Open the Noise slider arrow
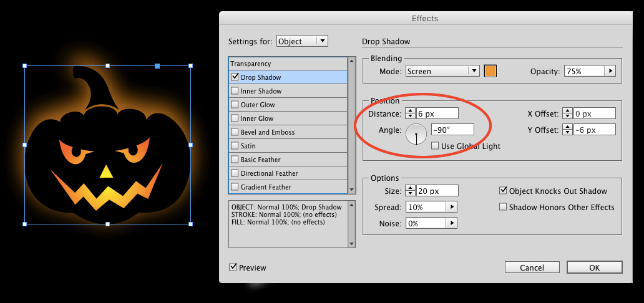The image size is (644, 303). [x=452, y=223]
